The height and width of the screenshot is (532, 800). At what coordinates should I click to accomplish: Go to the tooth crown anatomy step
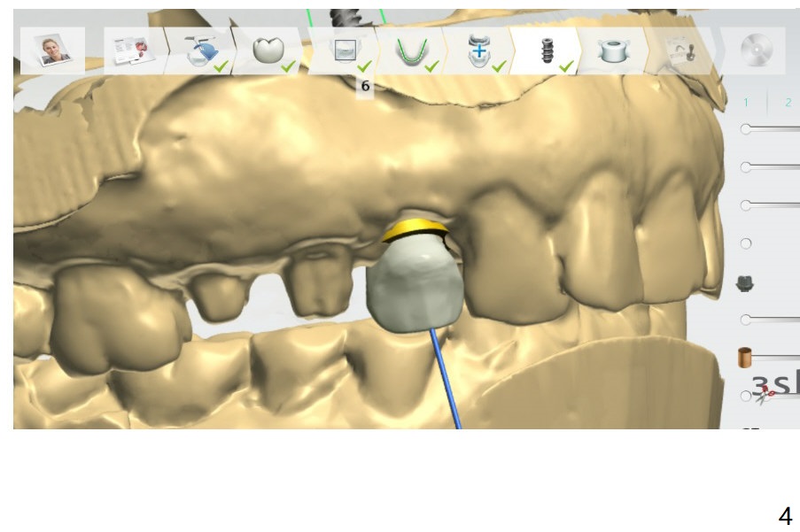pyautogui.click(x=267, y=51)
